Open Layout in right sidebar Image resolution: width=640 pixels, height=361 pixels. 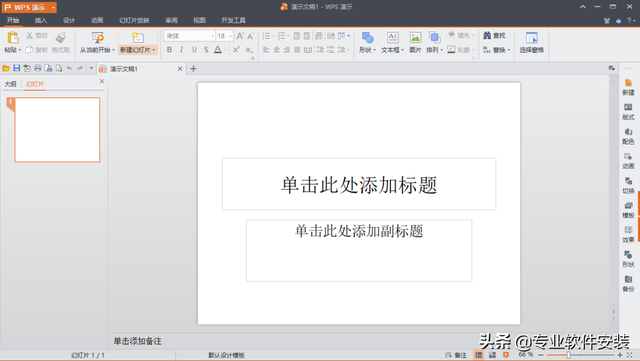click(628, 112)
